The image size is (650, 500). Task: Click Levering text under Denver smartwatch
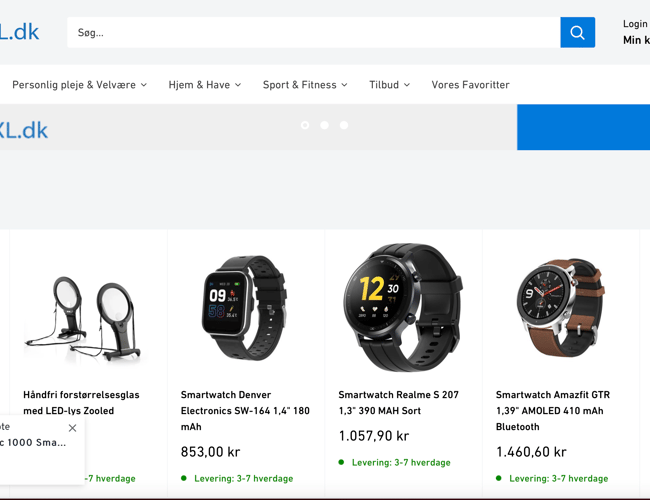click(x=243, y=478)
